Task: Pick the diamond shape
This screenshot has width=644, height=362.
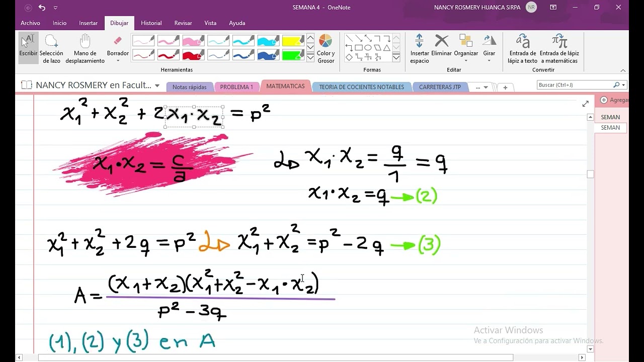Action: pos(349,57)
